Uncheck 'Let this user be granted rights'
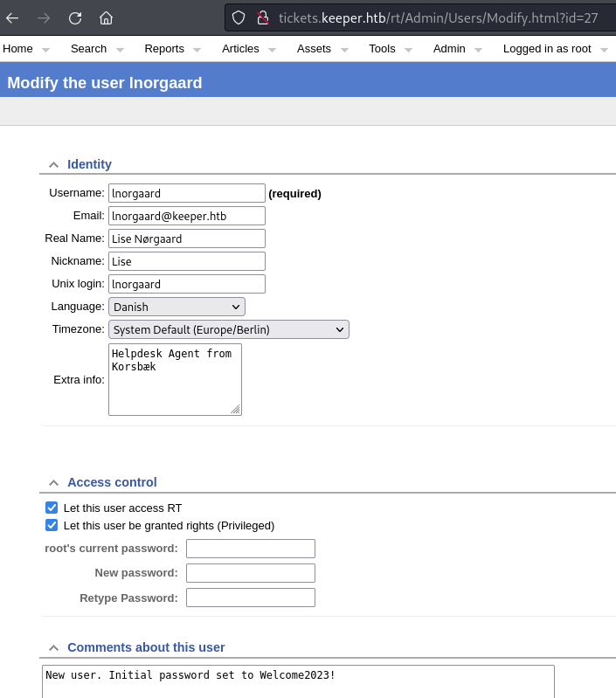The width and height of the screenshot is (616, 698). click(52, 525)
